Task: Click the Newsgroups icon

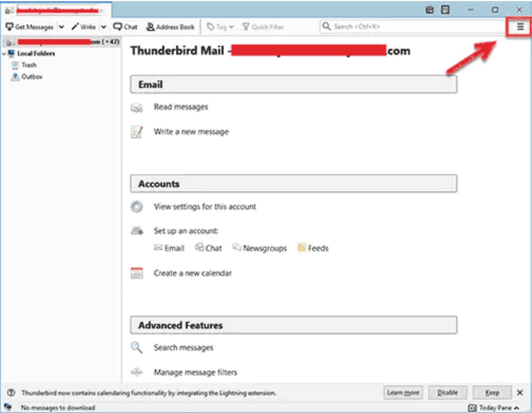Action: pos(237,247)
